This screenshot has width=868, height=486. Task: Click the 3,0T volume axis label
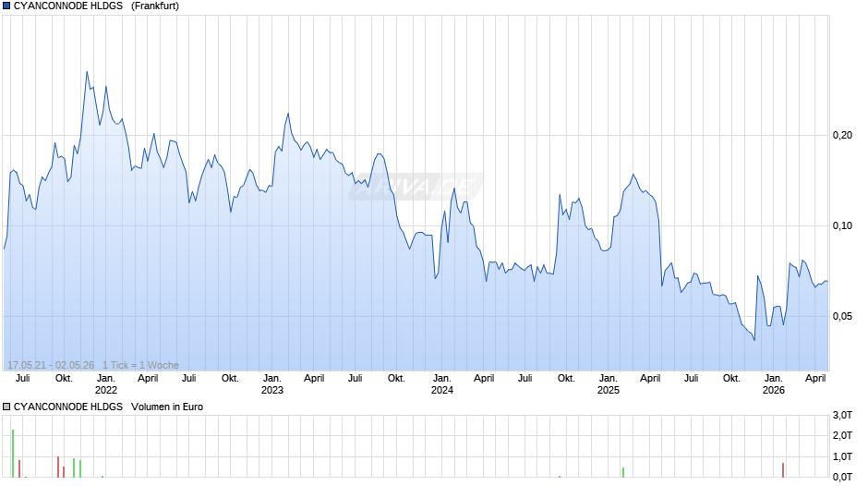click(842, 415)
